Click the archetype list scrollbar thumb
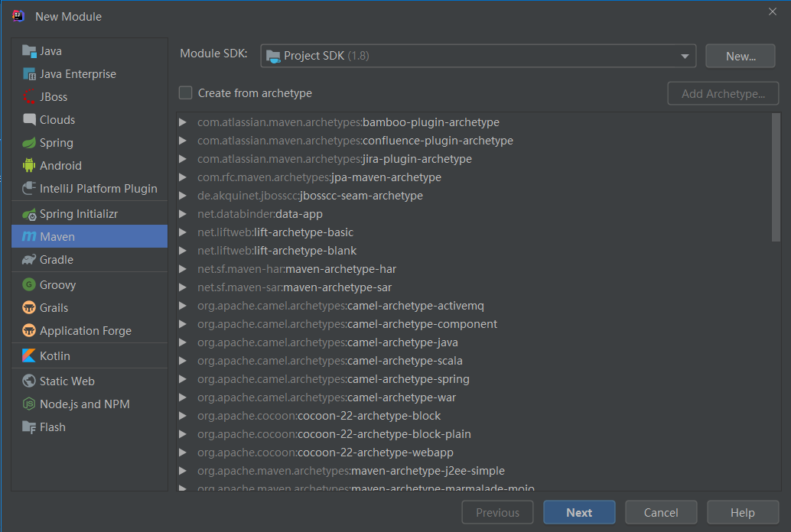Image resolution: width=791 pixels, height=532 pixels. click(776, 177)
